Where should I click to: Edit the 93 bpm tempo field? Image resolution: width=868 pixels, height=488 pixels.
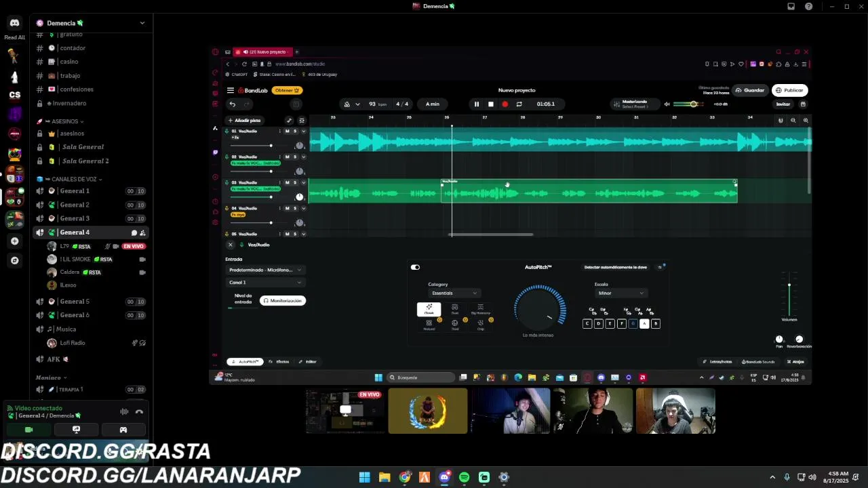click(x=377, y=104)
